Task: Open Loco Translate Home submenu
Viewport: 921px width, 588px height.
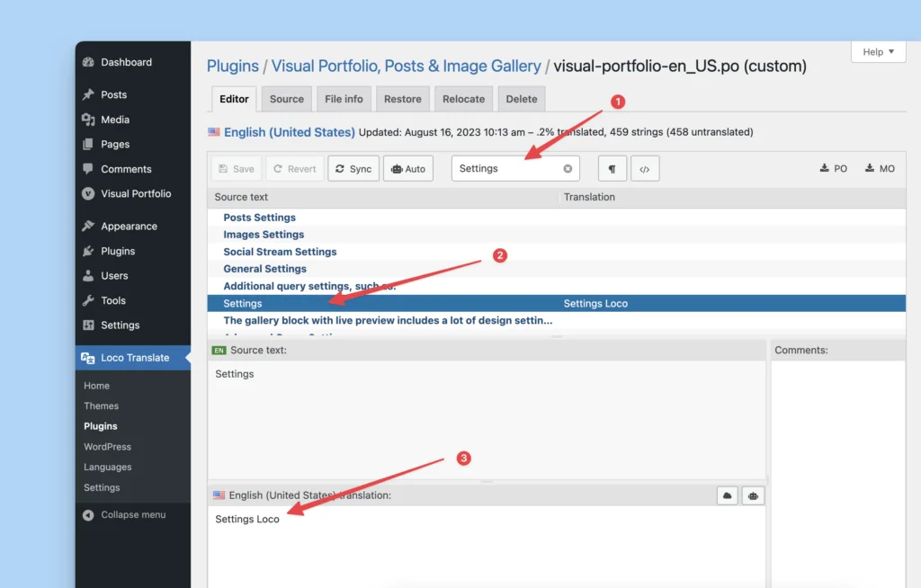Action: 96,386
